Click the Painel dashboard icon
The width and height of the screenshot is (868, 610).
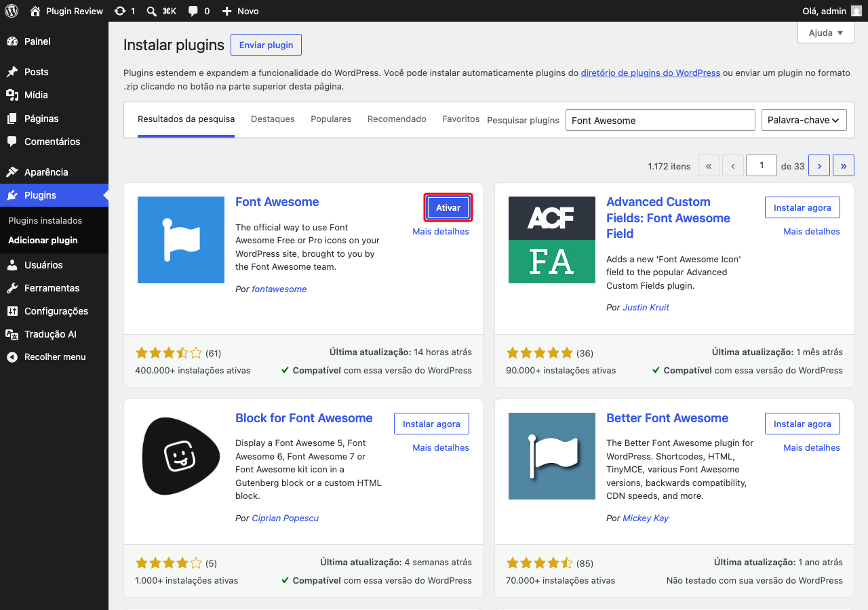tap(12, 41)
